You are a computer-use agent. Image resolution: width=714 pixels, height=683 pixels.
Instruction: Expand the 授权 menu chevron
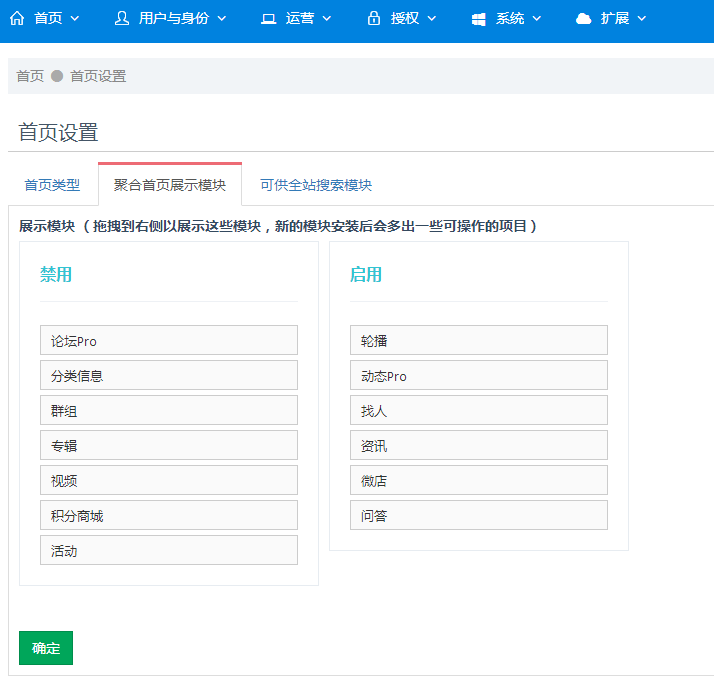click(x=432, y=19)
